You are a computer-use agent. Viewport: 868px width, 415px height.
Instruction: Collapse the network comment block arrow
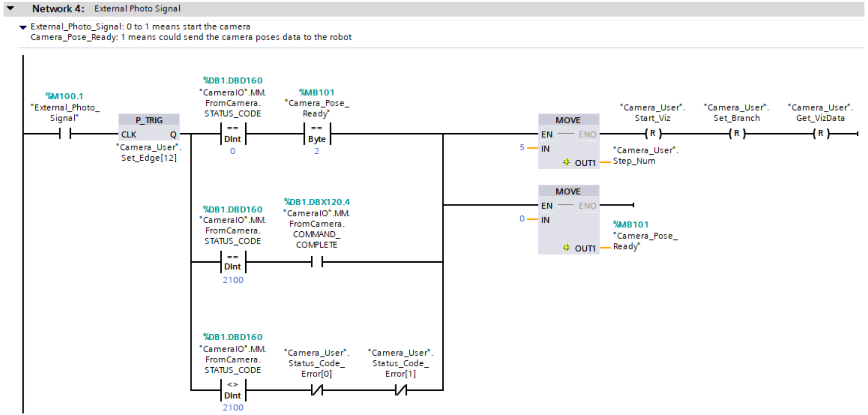[x=23, y=27]
